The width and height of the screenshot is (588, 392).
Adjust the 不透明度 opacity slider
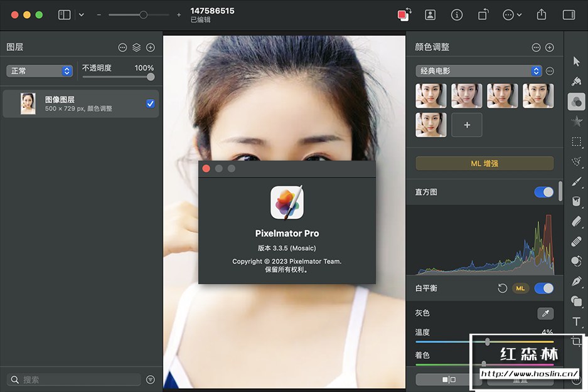(x=151, y=77)
